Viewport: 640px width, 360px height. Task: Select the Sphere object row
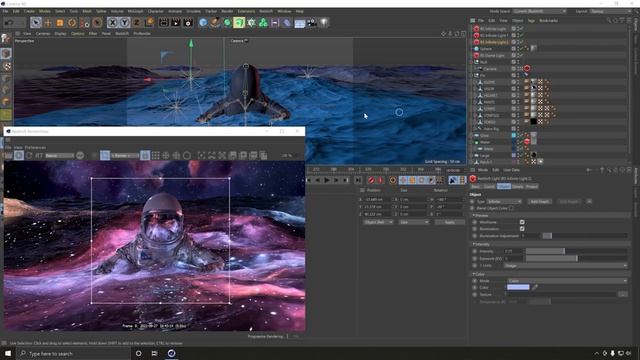coord(486,49)
